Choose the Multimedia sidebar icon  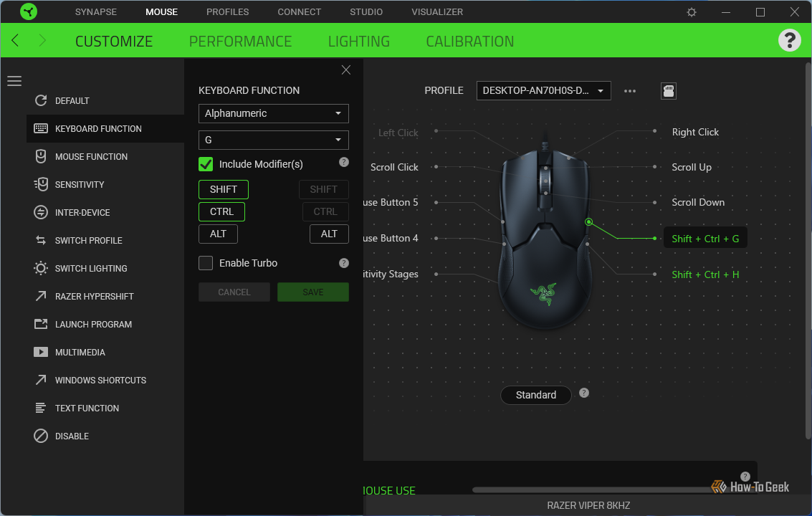pos(41,353)
